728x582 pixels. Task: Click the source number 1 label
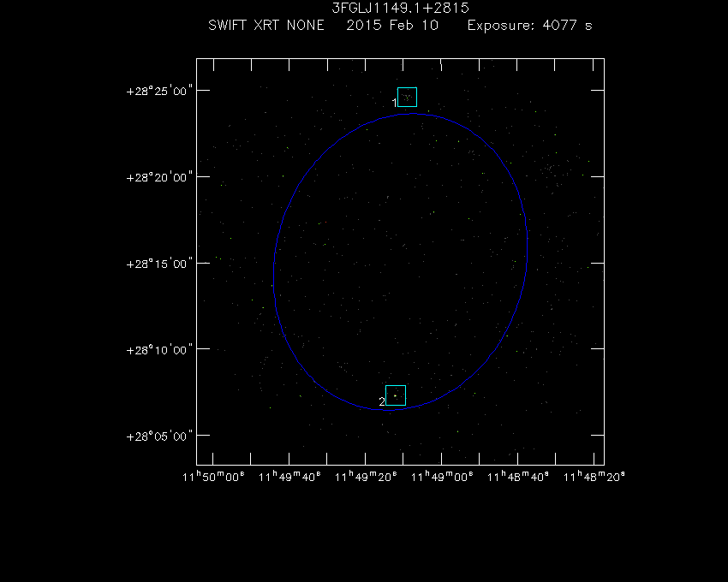[395, 103]
